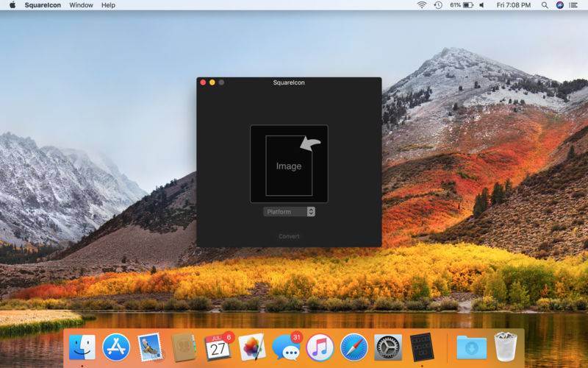The width and height of the screenshot is (588, 368).
Task: Open Pixelmator-style paintbrush app in Dock
Action: click(x=252, y=347)
